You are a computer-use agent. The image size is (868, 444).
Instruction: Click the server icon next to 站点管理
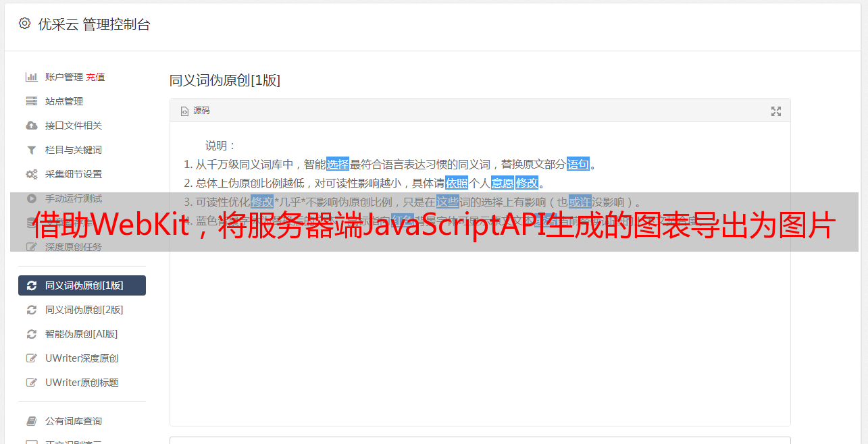click(x=31, y=101)
